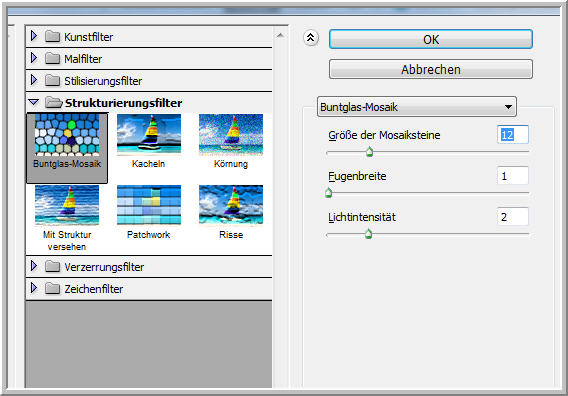The width and height of the screenshot is (568, 396).
Task: Click the Abbrechen button
Action: tap(431, 69)
